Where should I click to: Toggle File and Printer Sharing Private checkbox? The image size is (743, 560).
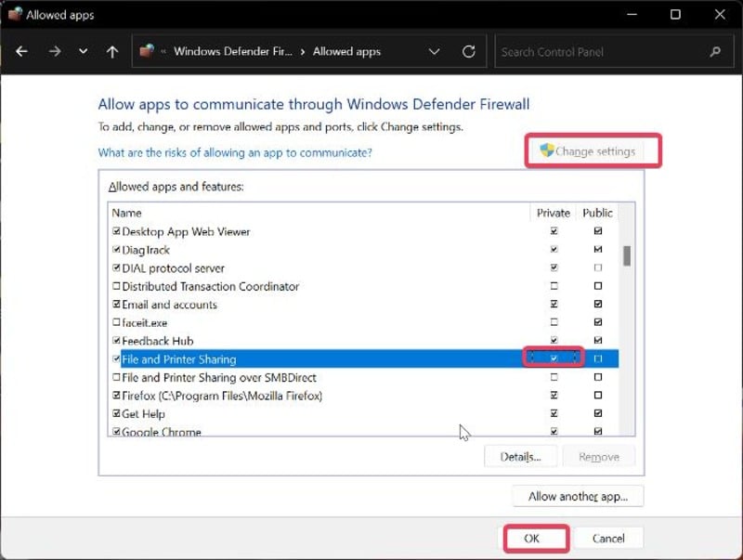point(554,358)
